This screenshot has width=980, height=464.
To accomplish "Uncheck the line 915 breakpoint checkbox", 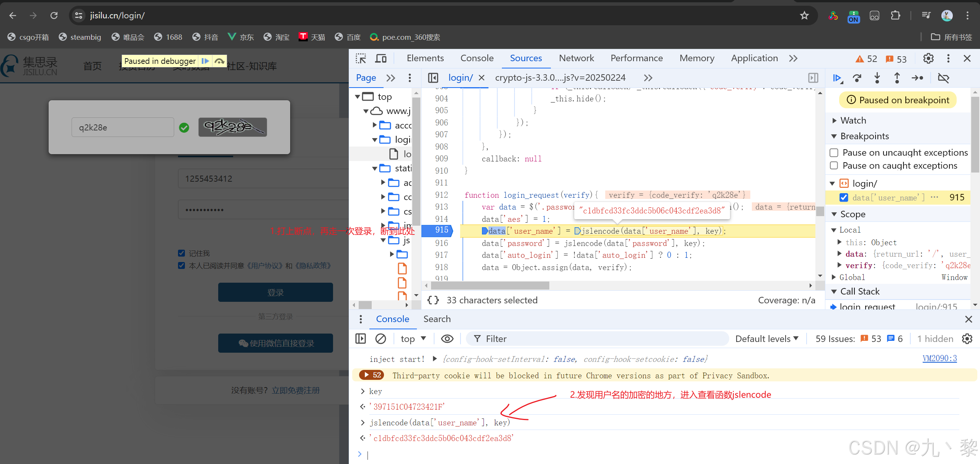I will [843, 197].
